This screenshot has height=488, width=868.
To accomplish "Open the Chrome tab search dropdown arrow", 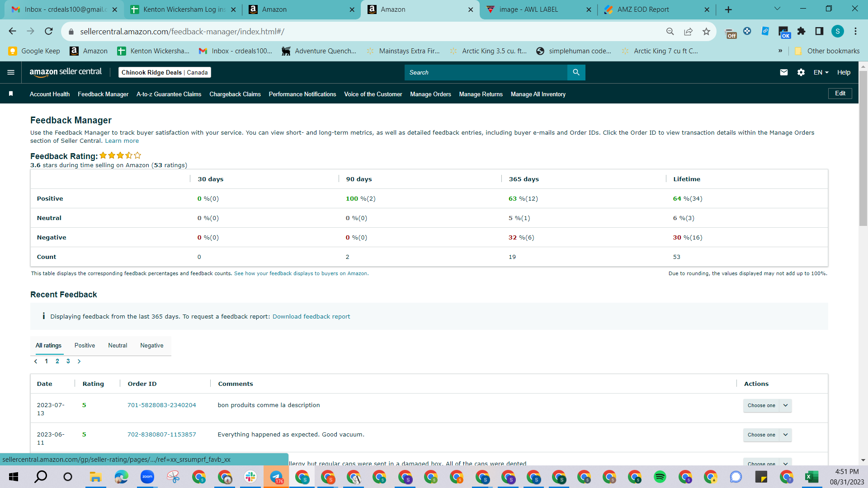I will point(777,9).
